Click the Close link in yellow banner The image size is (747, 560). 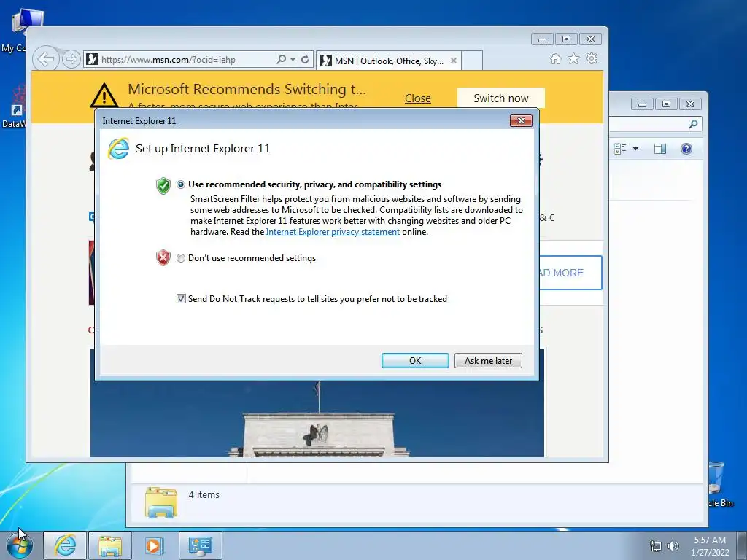coord(418,98)
